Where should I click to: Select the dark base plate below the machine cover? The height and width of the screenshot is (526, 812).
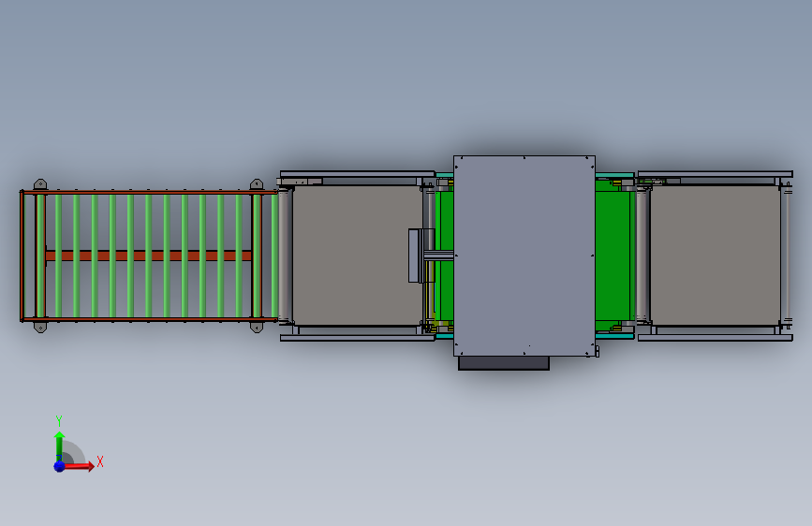pos(503,363)
